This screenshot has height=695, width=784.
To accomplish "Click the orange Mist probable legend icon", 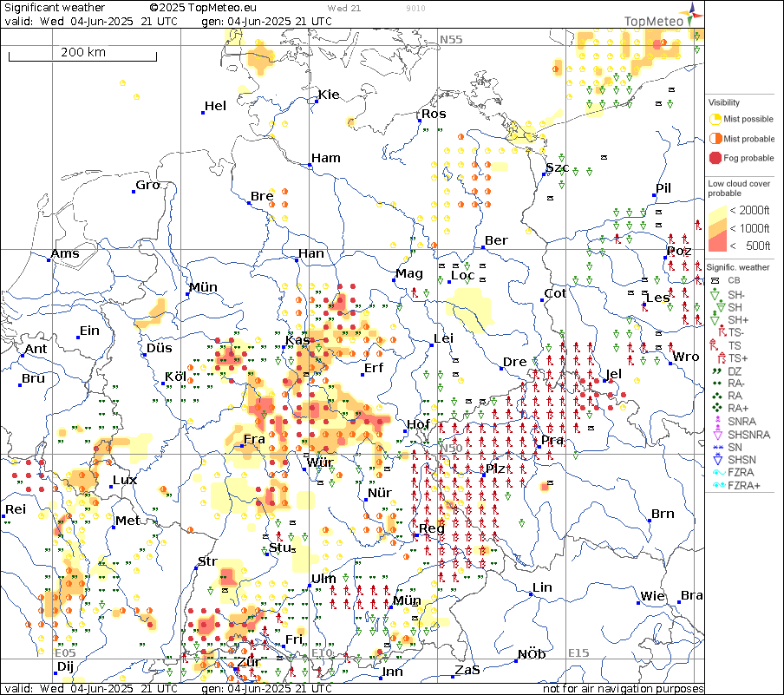I will [x=715, y=139].
